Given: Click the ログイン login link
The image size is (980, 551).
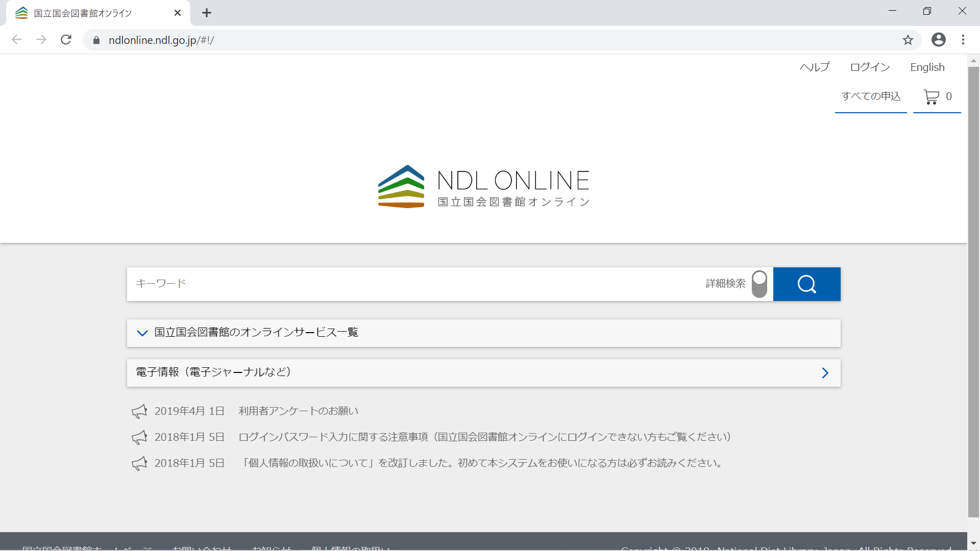Looking at the screenshot, I should (870, 67).
